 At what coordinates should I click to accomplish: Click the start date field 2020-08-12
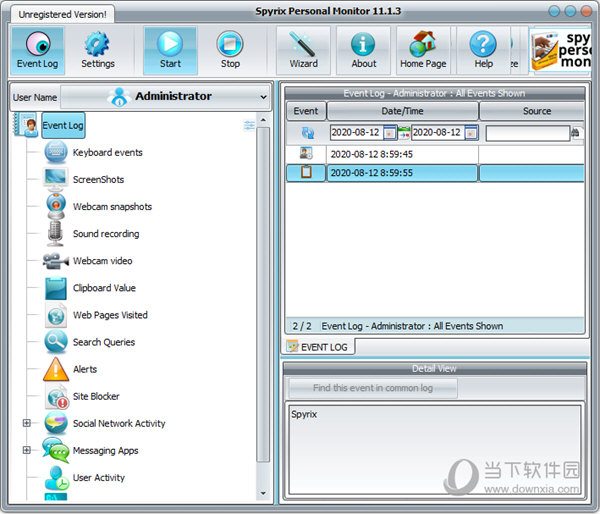356,132
